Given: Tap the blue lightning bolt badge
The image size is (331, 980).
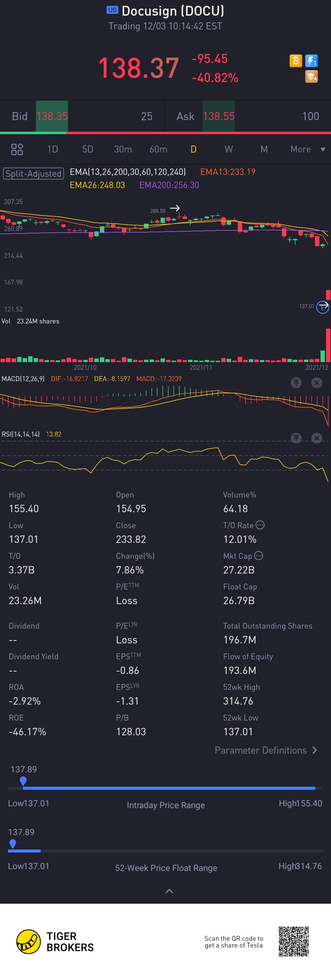Looking at the screenshot, I should click(312, 60).
